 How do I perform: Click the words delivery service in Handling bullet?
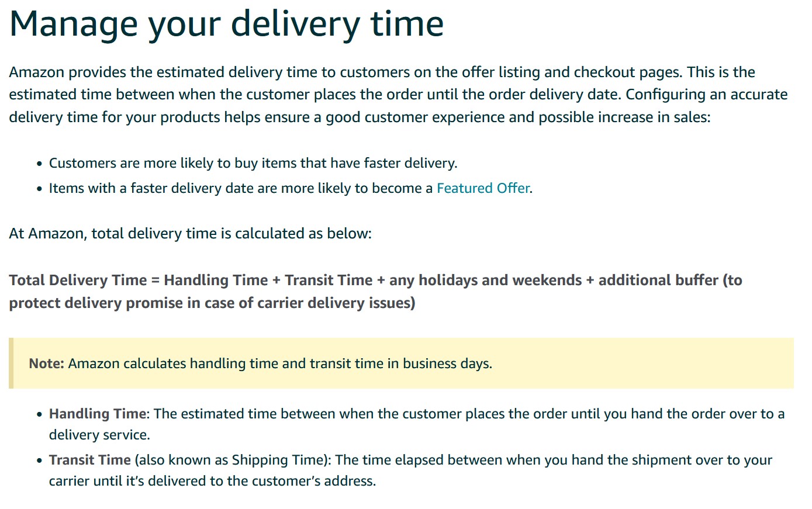(99, 435)
